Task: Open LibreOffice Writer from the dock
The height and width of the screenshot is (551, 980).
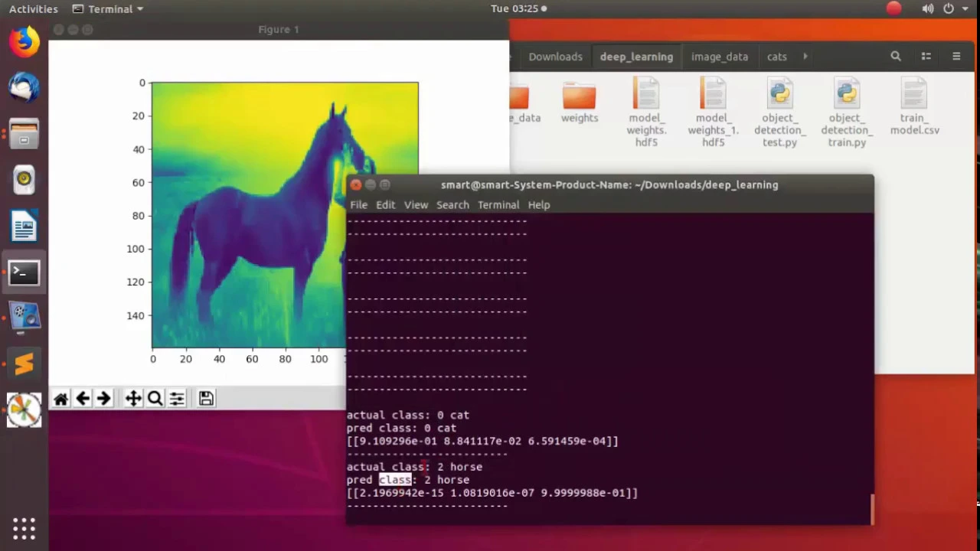Action: click(x=24, y=227)
